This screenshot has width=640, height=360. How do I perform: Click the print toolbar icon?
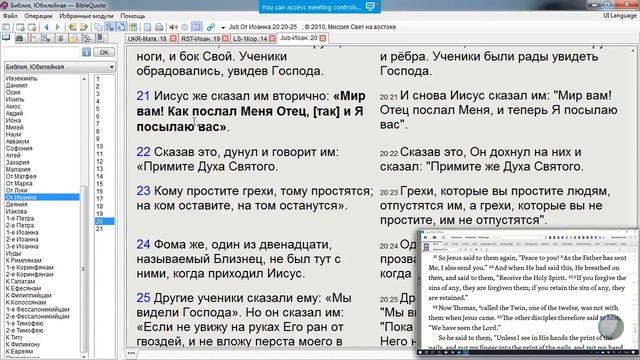coord(159,27)
